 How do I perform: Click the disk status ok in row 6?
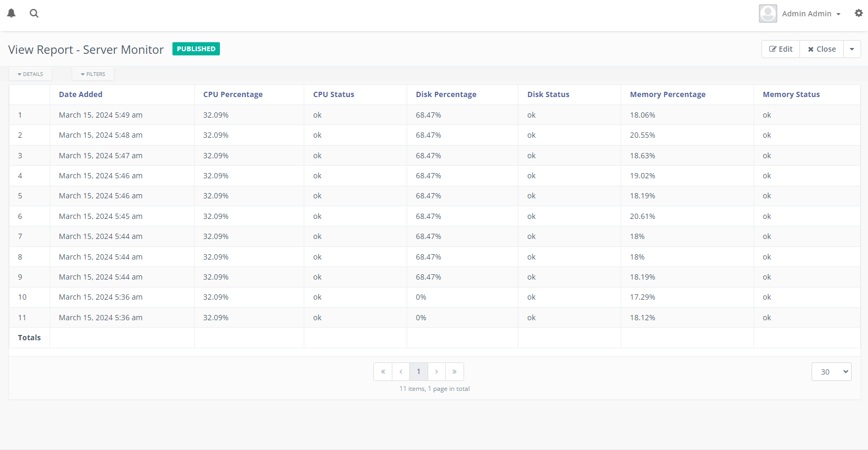pyautogui.click(x=532, y=216)
